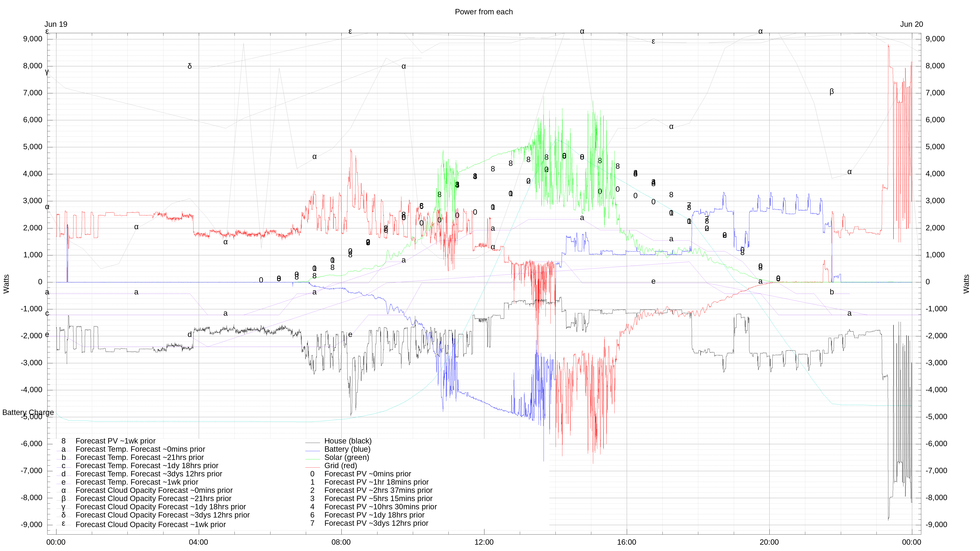Click legend 'Forecast PV ~0mins prior'
Image resolution: width=980 pixels, height=551 pixels.
point(367,474)
